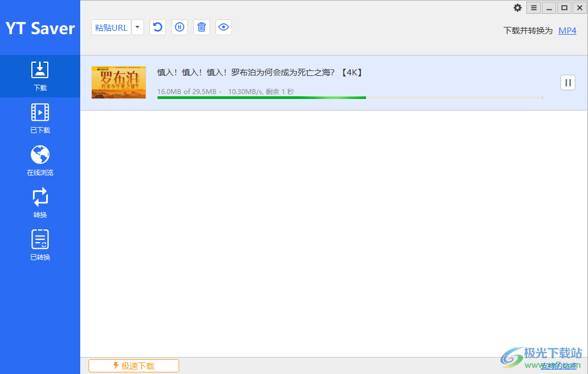588x374 pixels.
Task: Minimize the YT Saver window
Action: click(549, 8)
